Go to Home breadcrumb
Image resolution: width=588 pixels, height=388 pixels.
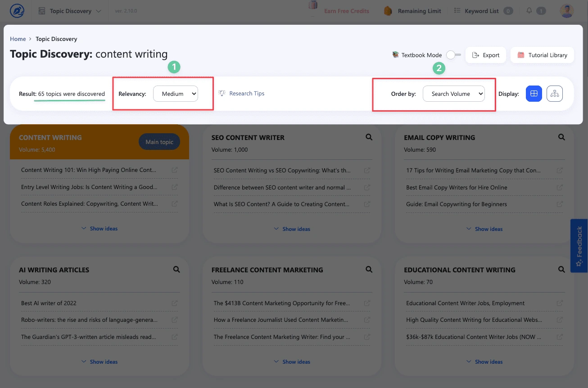coord(18,39)
